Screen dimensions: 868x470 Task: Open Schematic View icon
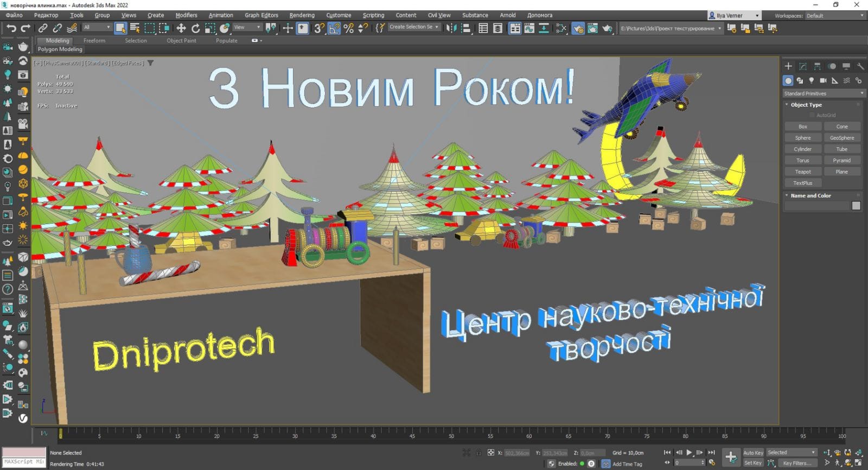[x=544, y=28]
